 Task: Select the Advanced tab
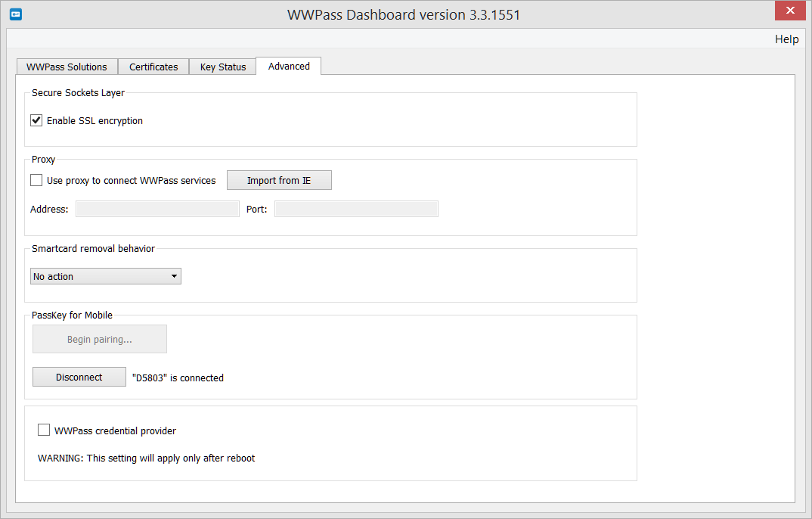pos(288,66)
